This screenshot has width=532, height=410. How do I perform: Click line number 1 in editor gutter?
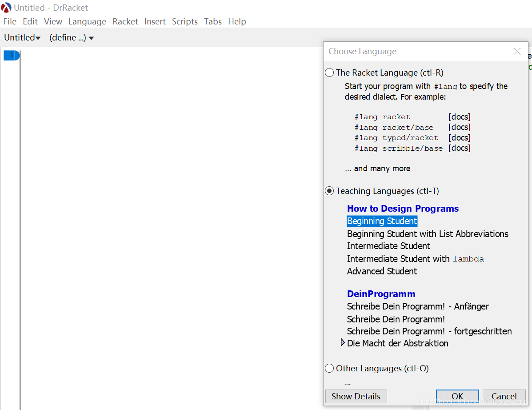point(12,55)
